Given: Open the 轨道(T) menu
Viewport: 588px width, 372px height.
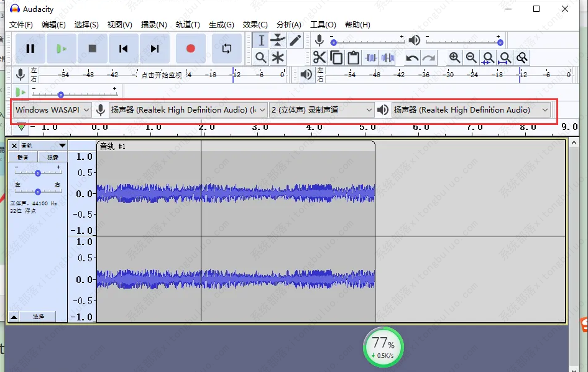Looking at the screenshot, I should (188, 25).
